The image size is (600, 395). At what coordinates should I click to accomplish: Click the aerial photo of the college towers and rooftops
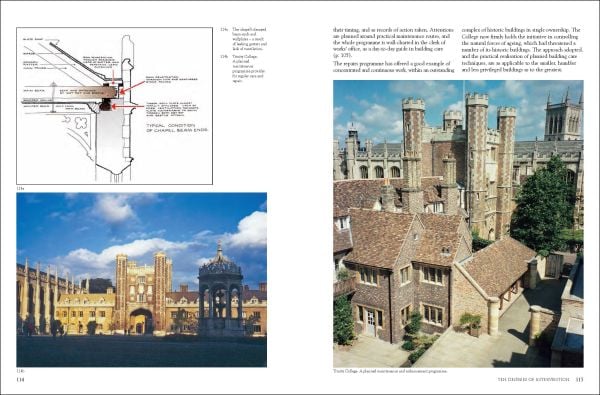[x=458, y=224]
